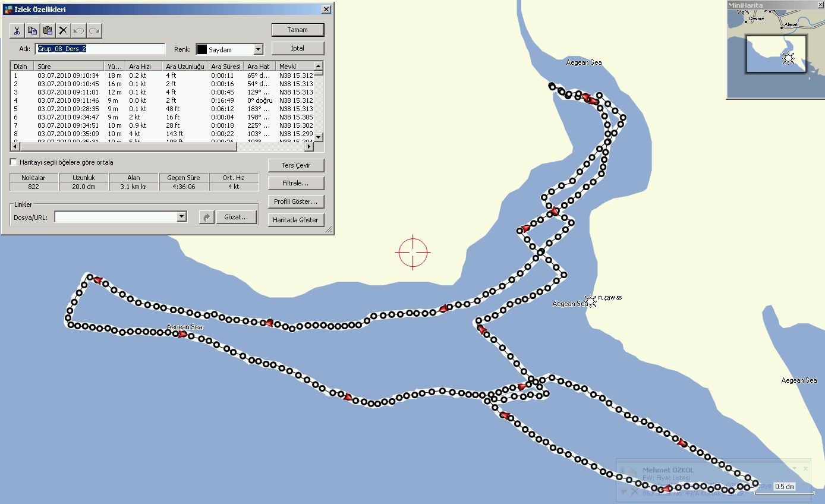Image resolution: width=825 pixels, height=504 pixels.
Task: Select row with time 03.07.2010 09:10:34
Action: pos(162,75)
